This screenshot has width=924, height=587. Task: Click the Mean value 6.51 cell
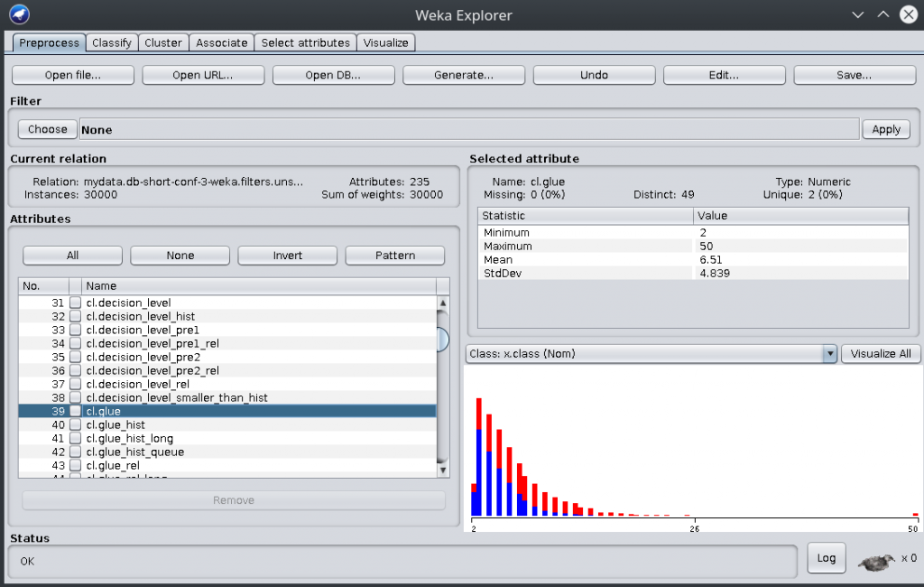pyautogui.click(x=801, y=259)
